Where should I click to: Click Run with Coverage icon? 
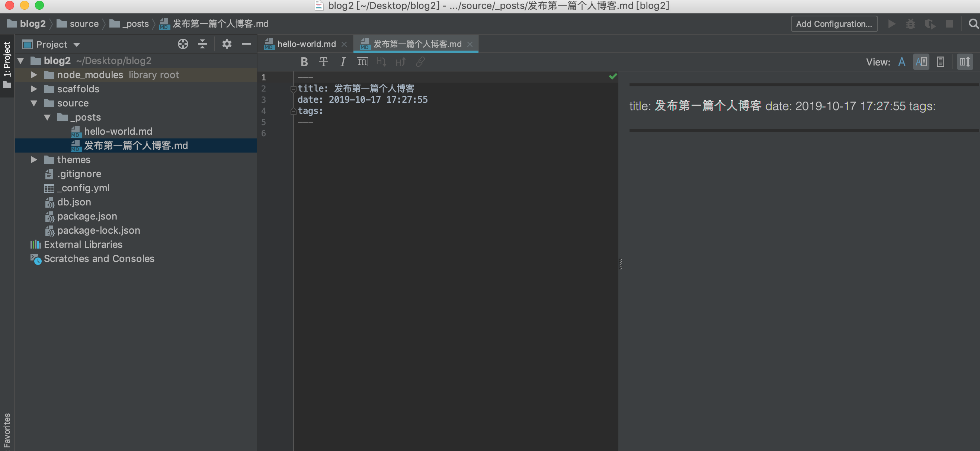pos(930,24)
